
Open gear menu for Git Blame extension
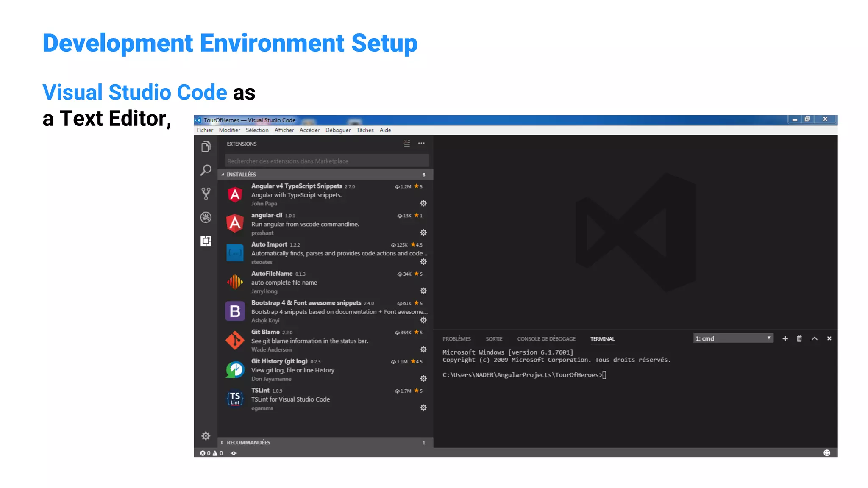tap(423, 349)
